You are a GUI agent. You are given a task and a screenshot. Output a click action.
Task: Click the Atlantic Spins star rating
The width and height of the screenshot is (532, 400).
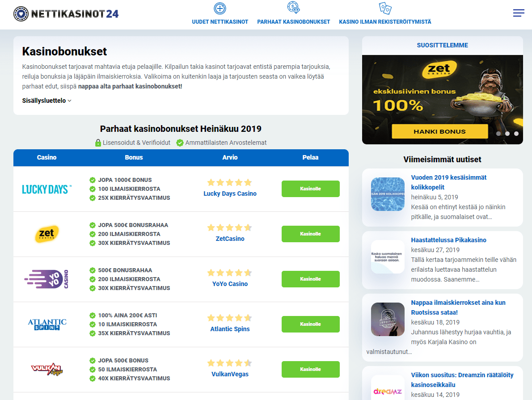coord(230,318)
